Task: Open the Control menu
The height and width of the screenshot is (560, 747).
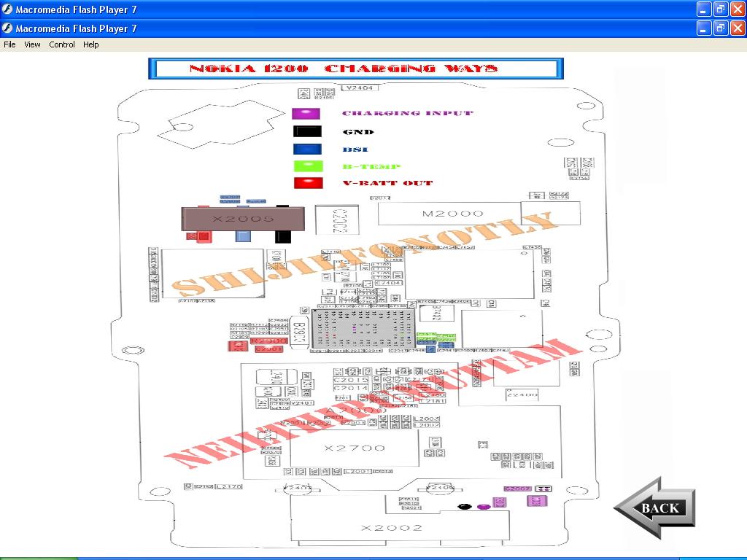Action: pos(62,44)
